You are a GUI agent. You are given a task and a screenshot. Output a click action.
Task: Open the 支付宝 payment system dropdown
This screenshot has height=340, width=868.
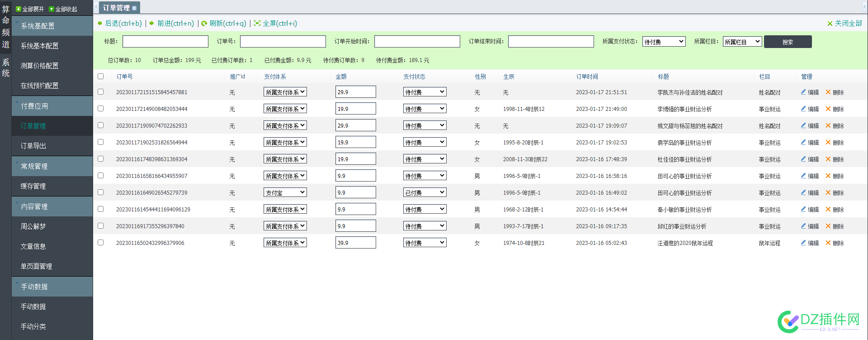coord(285,192)
